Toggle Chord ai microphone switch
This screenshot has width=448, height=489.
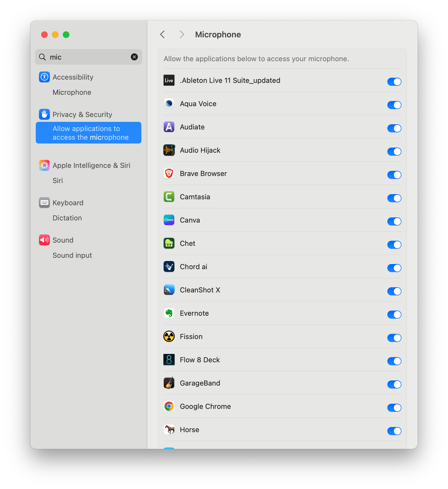point(394,268)
